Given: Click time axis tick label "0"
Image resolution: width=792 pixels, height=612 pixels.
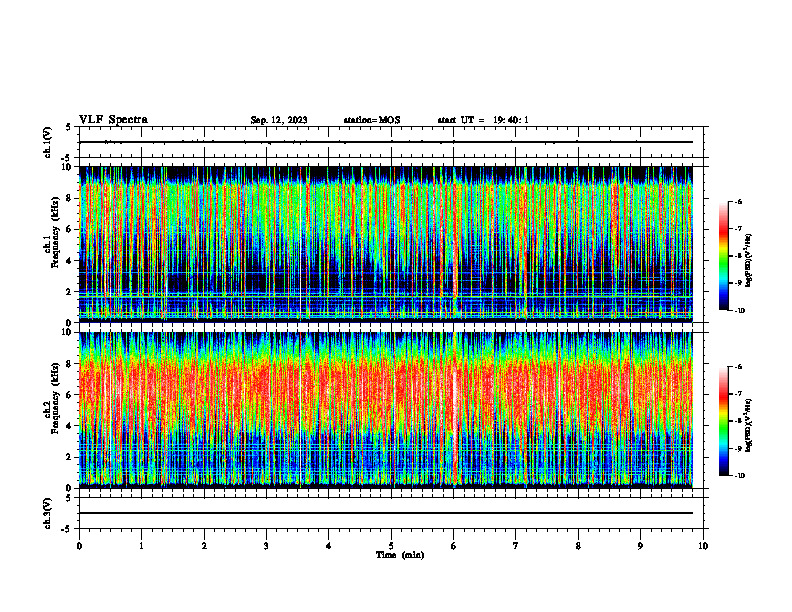Looking at the screenshot, I should [79, 546].
